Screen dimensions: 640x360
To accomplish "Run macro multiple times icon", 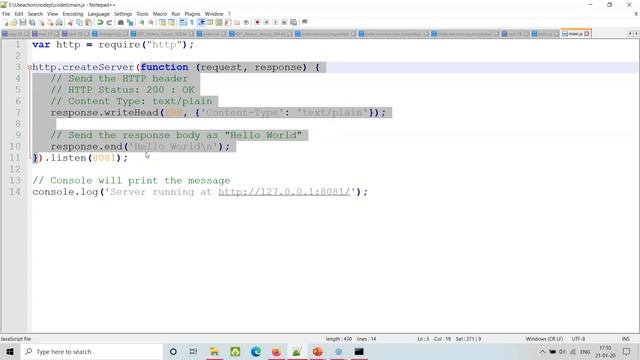I will click(284, 22).
